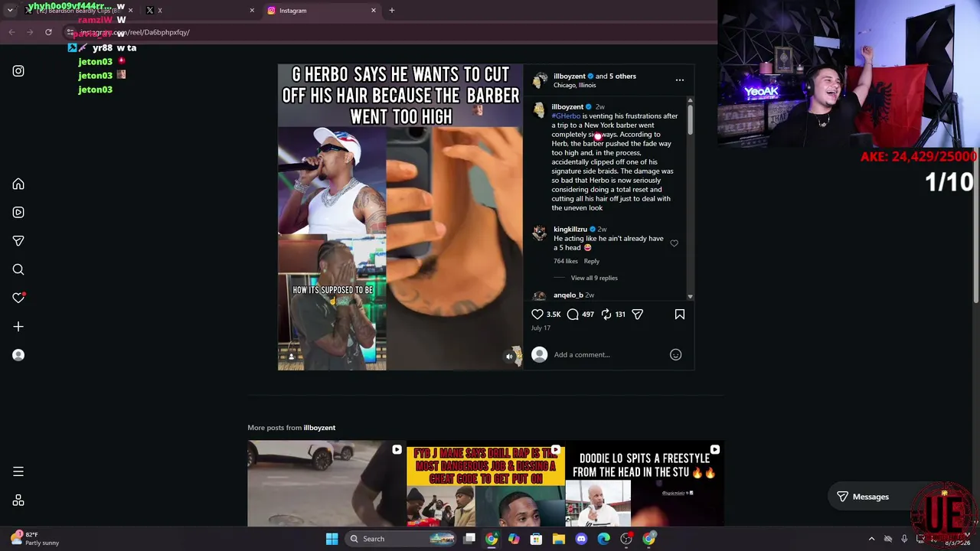Click the July 17 post date
The width and height of the screenshot is (980, 551).
[541, 328]
